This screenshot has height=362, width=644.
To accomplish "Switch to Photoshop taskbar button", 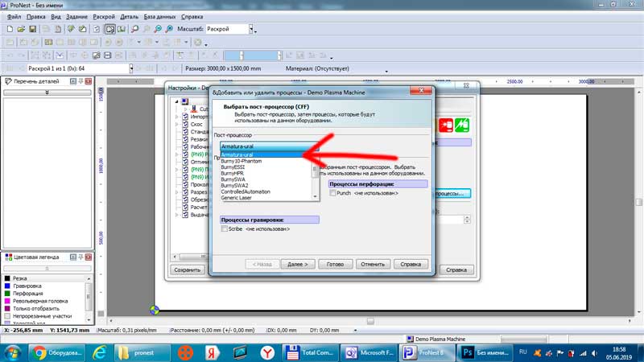I will pos(486,352).
